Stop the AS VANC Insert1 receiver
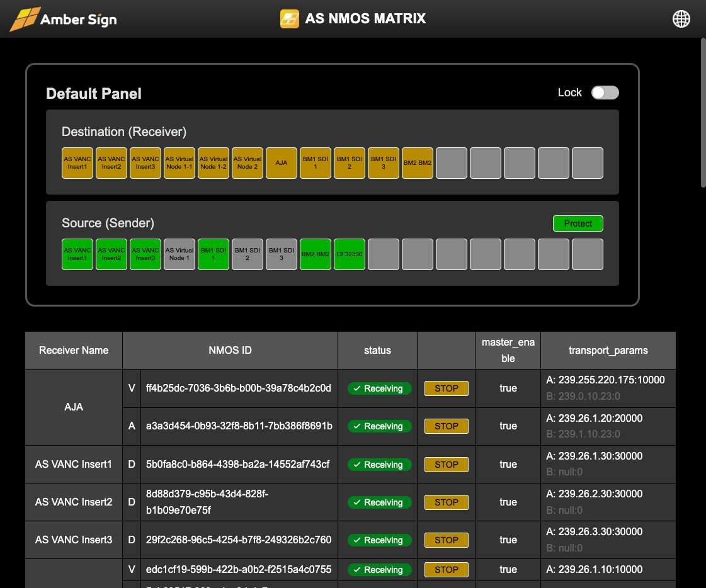Image resolution: width=706 pixels, height=588 pixels. 446,465
